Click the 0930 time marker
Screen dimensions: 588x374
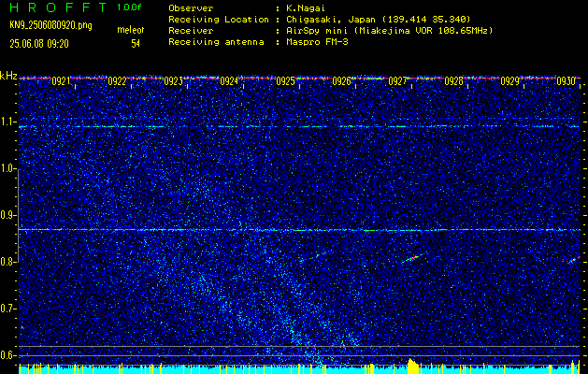566,81
